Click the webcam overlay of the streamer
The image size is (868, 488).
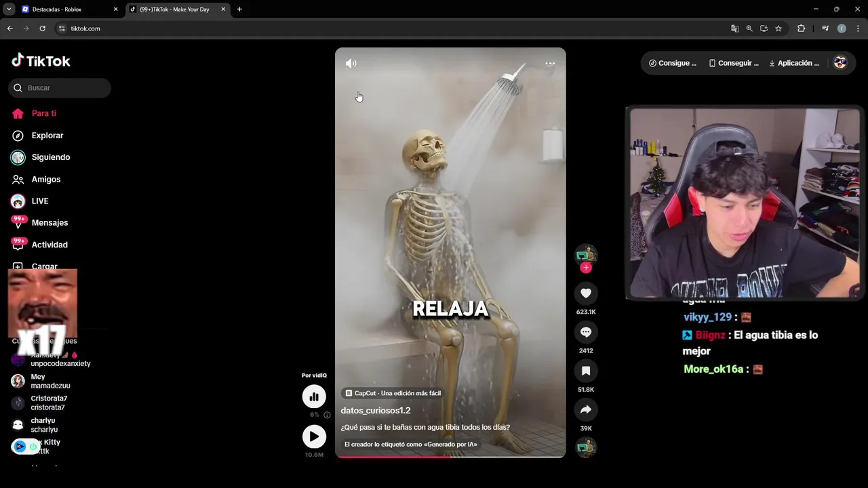745,203
